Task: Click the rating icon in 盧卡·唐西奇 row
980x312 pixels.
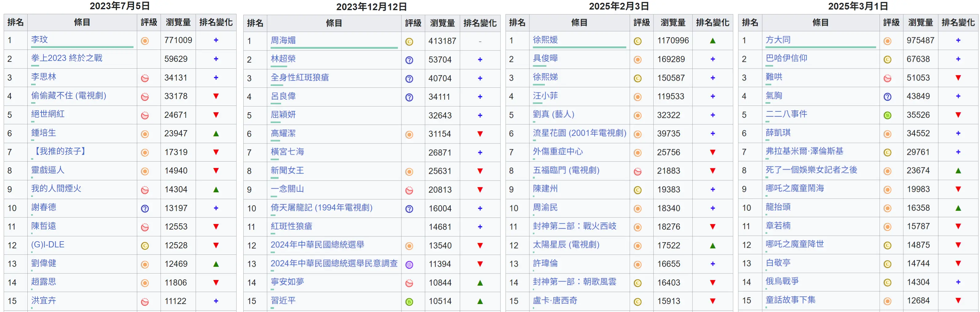Action: pyautogui.click(x=638, y=302)
